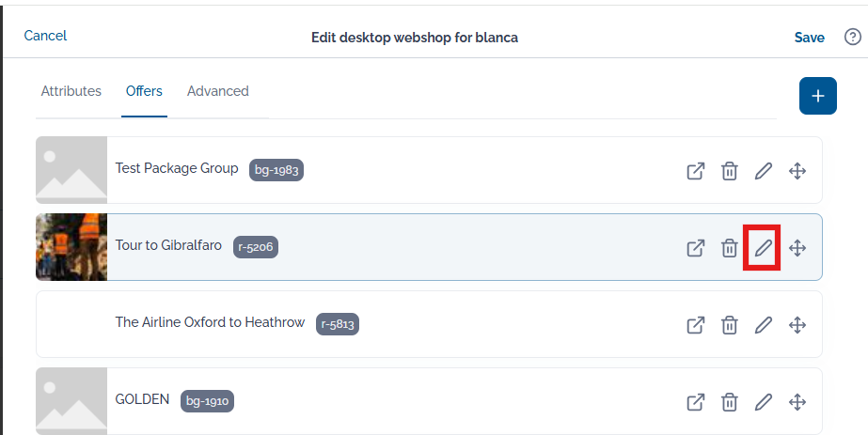Viewport: 868px width, 435px height.
Task: Click move handle for Test Package Group
Action: [797, 171]
